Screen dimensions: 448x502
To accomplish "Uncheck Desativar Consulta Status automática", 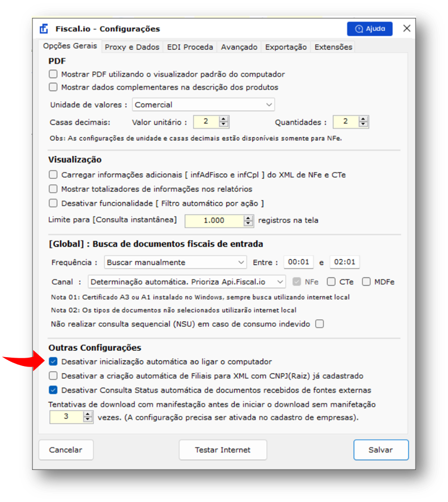I will tap(53, 390).
